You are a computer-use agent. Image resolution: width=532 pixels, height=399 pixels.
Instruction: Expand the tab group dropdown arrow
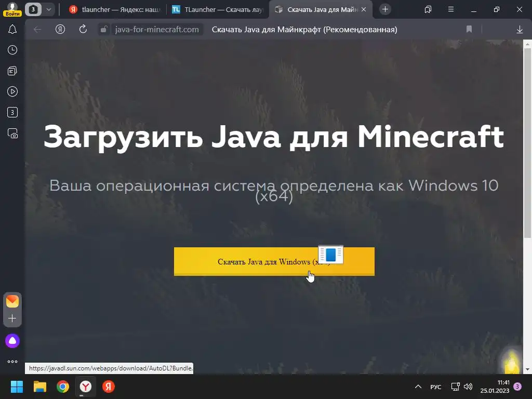pos(48,9)
